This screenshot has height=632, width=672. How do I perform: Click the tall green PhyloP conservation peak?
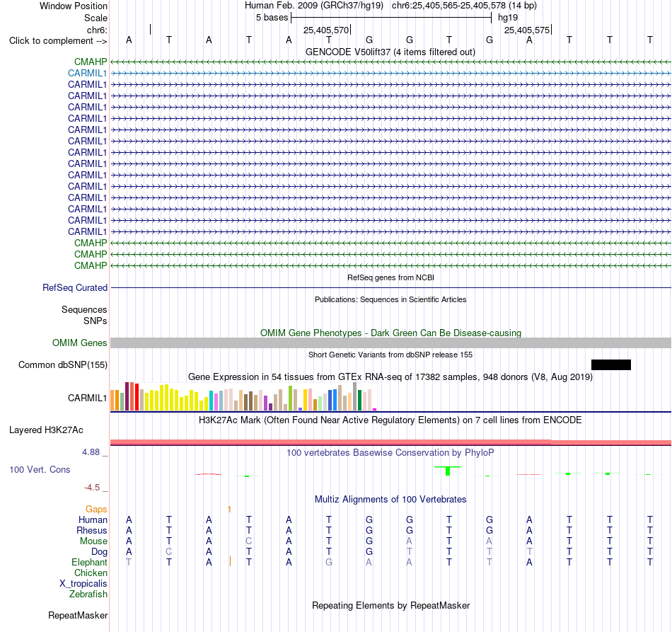click(448, 471)
